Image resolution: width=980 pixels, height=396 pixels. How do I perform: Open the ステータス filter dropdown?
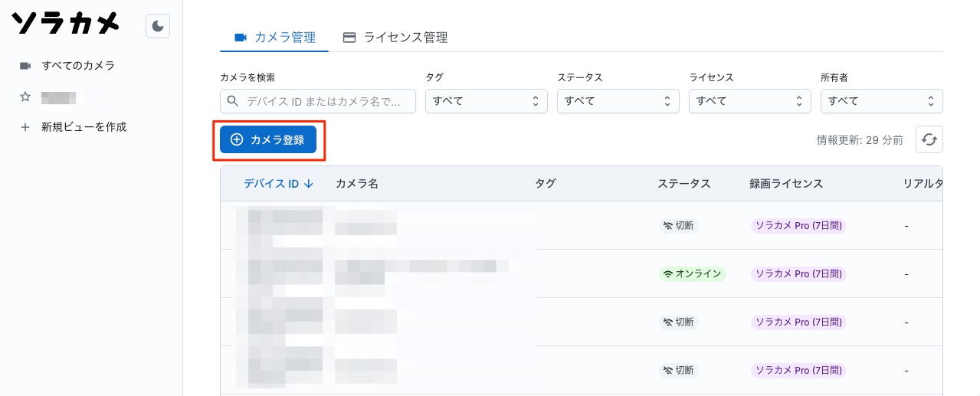(618, 101)
